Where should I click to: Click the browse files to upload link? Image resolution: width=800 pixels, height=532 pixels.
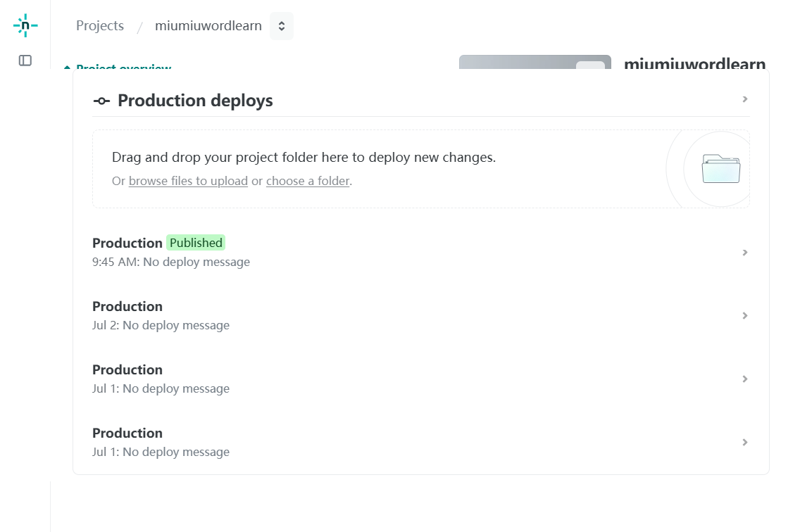[x=188, y=181]
